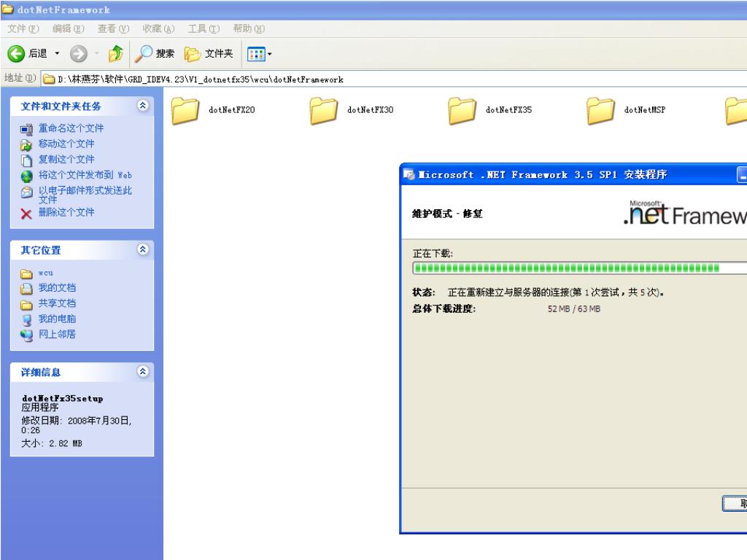Click the move file icon
The width and height of the screenshot is (747, 560).
(x=26, y=145)
